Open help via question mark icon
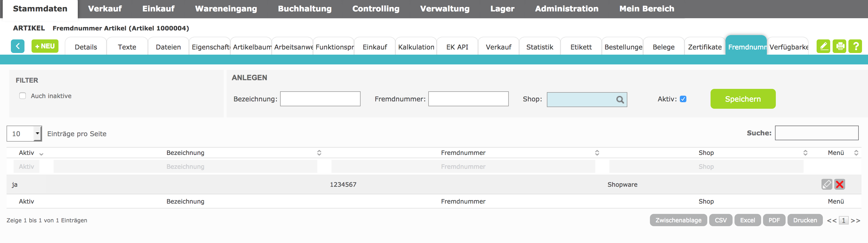 point(855,46)
